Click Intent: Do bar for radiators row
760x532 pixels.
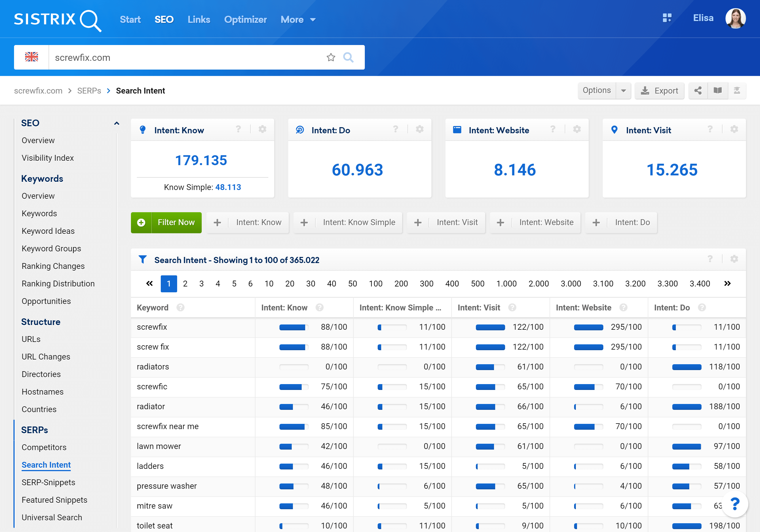[687, 367]
